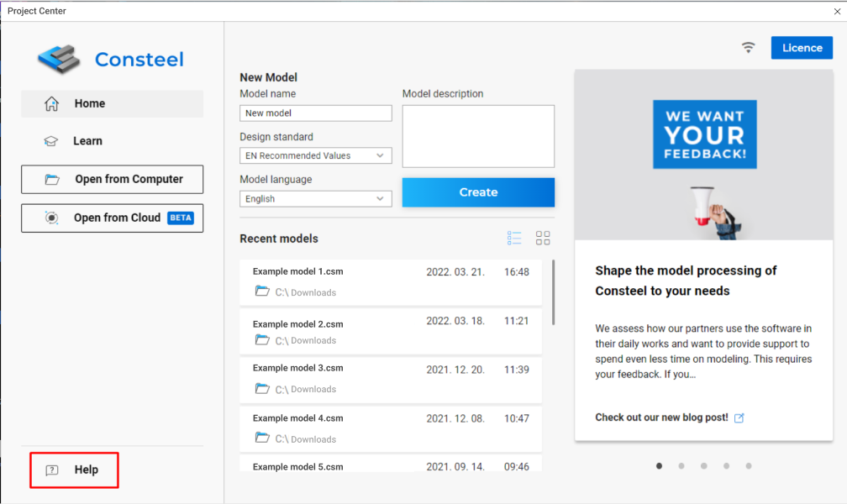Viewport: 847px width, 504px height.
Task: Click the megaphone feedback banner image
Action: [x=704, y=155]
